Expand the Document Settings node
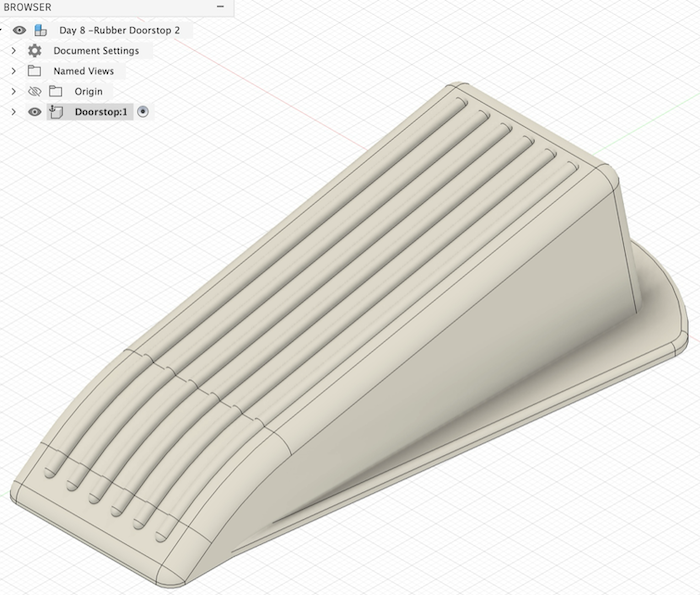 (13, 50)
